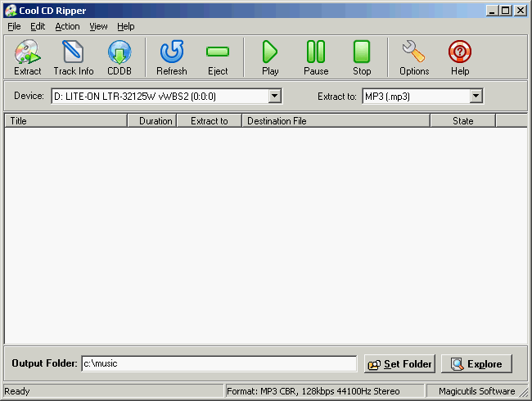
Task: Minimize the Cool CD Ripper window
Action: (492, 11)
